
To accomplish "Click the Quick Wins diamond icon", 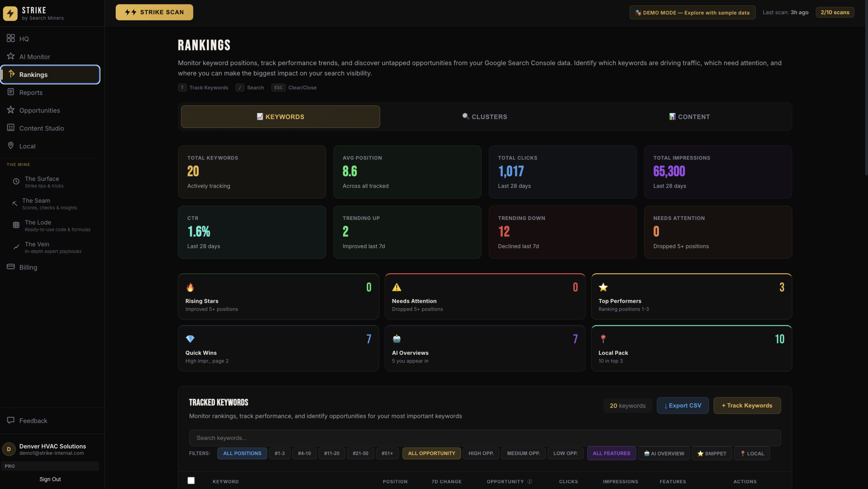I will [190, 339].
